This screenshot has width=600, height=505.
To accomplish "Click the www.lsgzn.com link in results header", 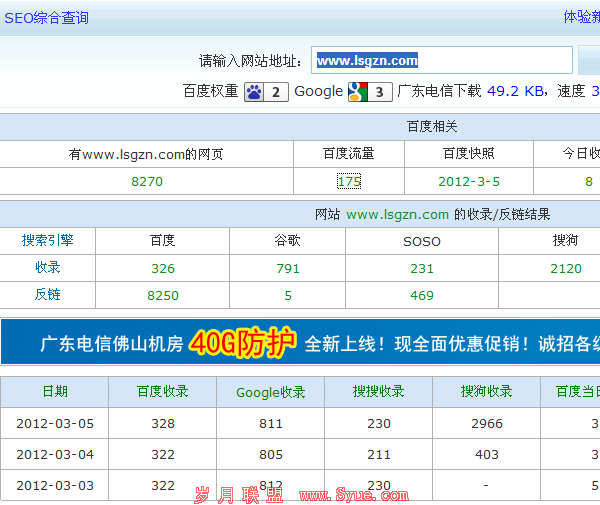I will 397,214.
